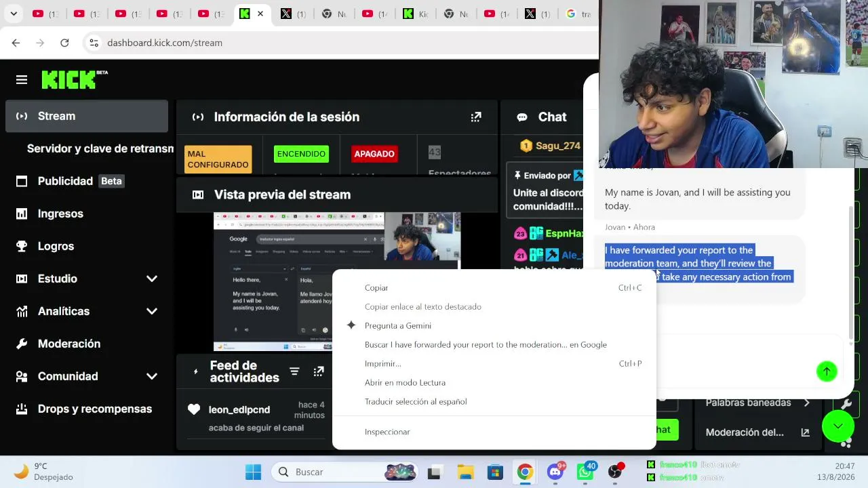Expand Palabras baneadas with its chevron
Screen dimensions: 868x488
(x=806, y=403)
